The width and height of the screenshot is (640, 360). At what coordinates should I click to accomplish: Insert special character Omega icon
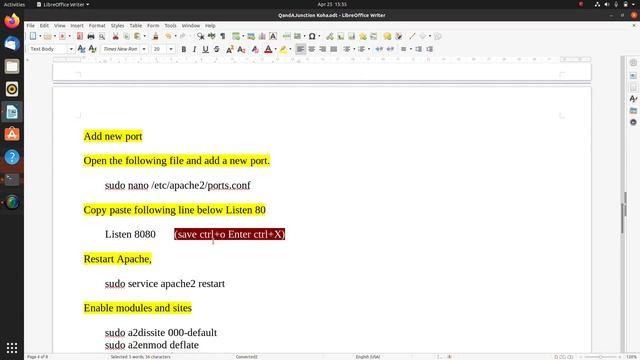tap(312, 36)
